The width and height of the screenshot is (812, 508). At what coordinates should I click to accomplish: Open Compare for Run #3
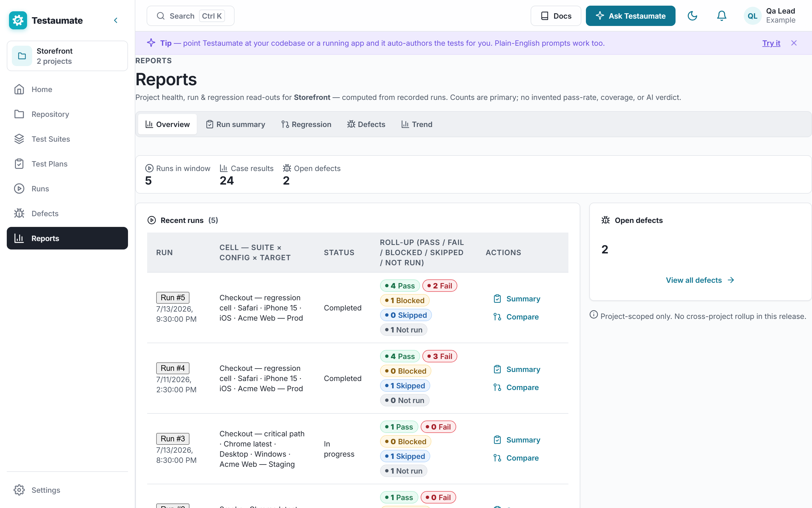click(x=516, y=458)
